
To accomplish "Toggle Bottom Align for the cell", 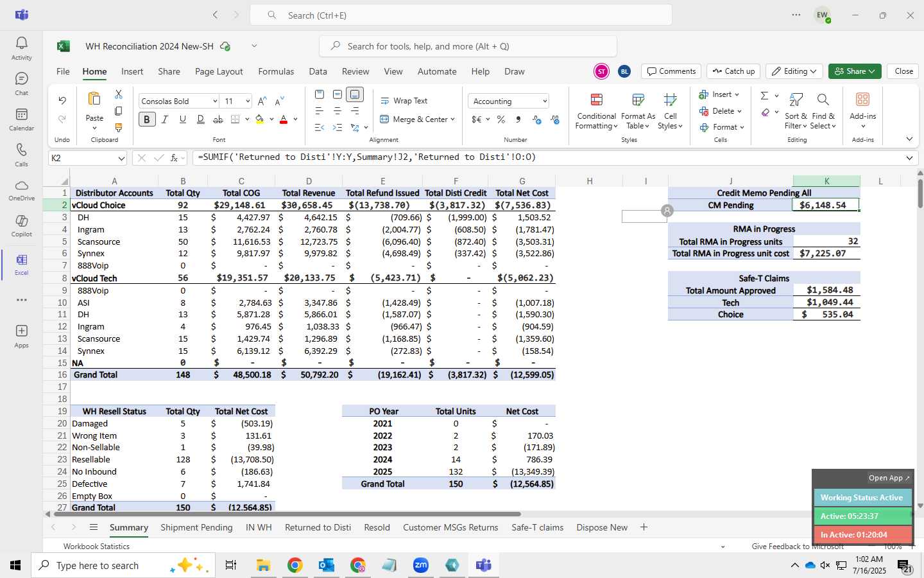I will 355,94.
